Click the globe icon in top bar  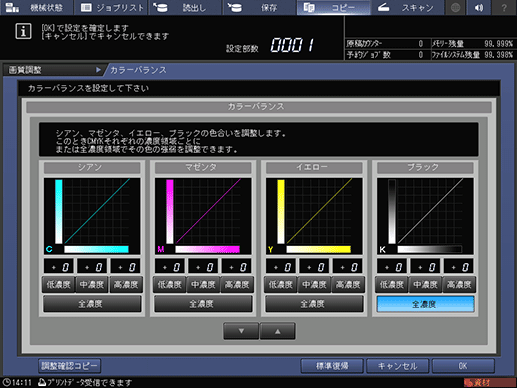pos(456,7)
